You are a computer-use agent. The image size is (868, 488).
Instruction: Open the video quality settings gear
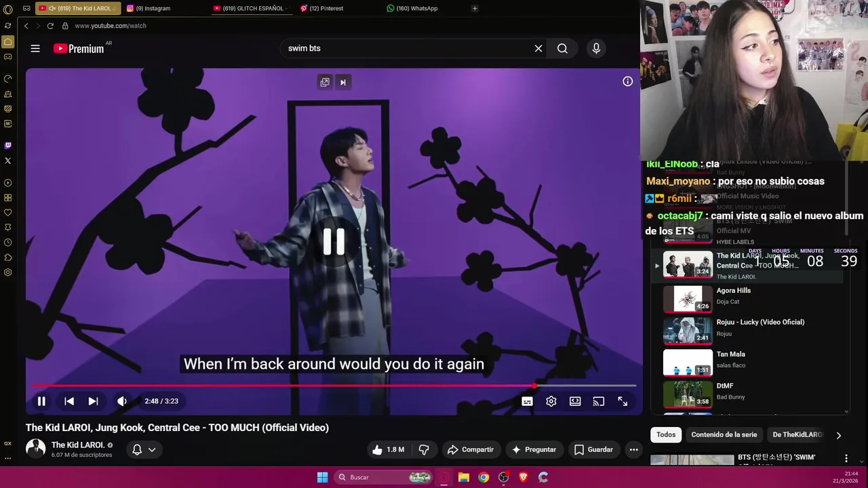551,401
